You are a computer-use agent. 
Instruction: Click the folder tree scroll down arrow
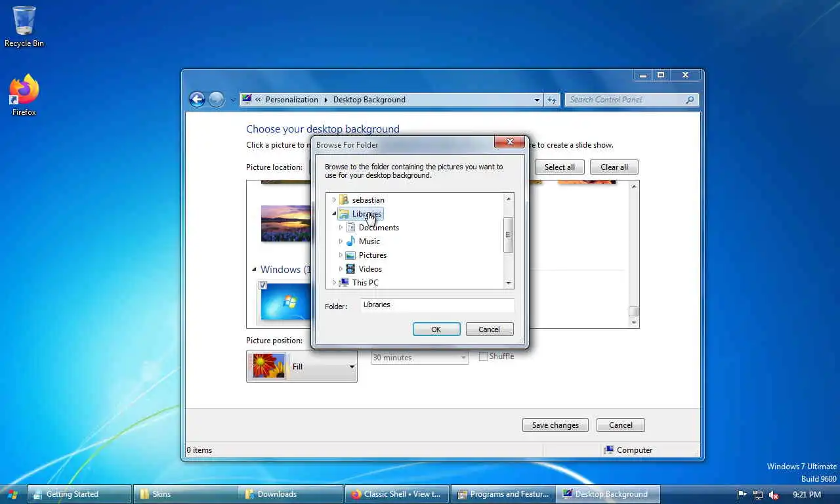pos(508,283)
